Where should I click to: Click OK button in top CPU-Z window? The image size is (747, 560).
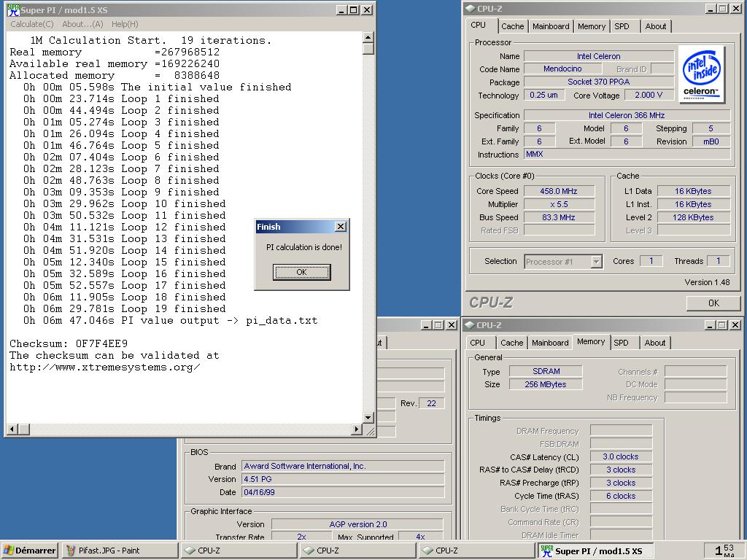(713, 303)
